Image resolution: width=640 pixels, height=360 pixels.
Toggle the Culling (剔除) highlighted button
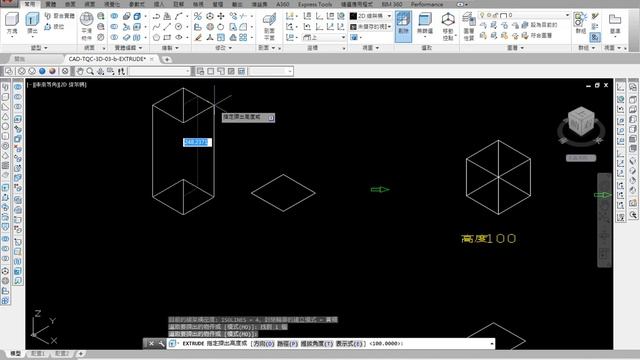click(x=403, y=26)
